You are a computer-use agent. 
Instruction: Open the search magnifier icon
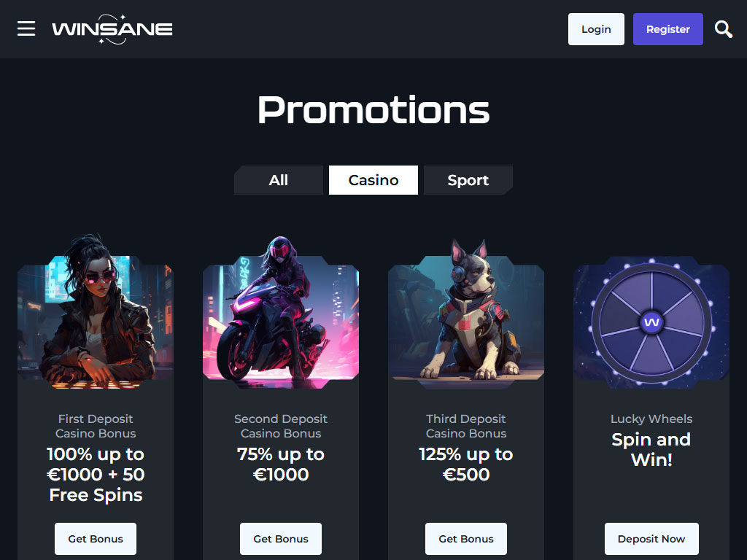(723, 29)
